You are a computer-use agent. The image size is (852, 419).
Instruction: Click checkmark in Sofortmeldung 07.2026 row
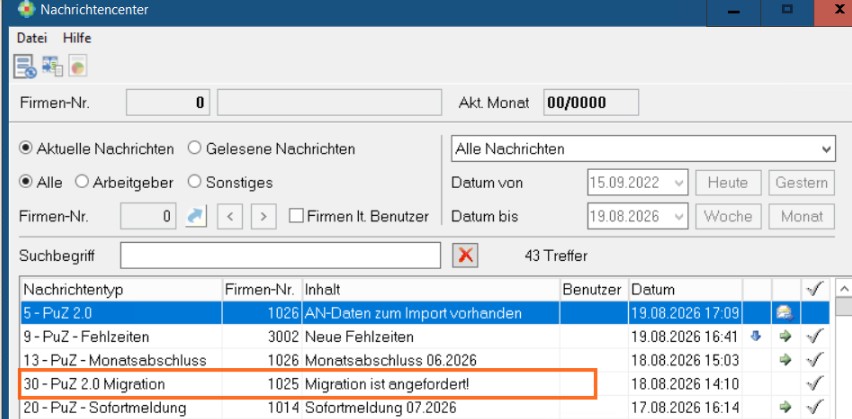pyautogui.click(x=815, y=407)
